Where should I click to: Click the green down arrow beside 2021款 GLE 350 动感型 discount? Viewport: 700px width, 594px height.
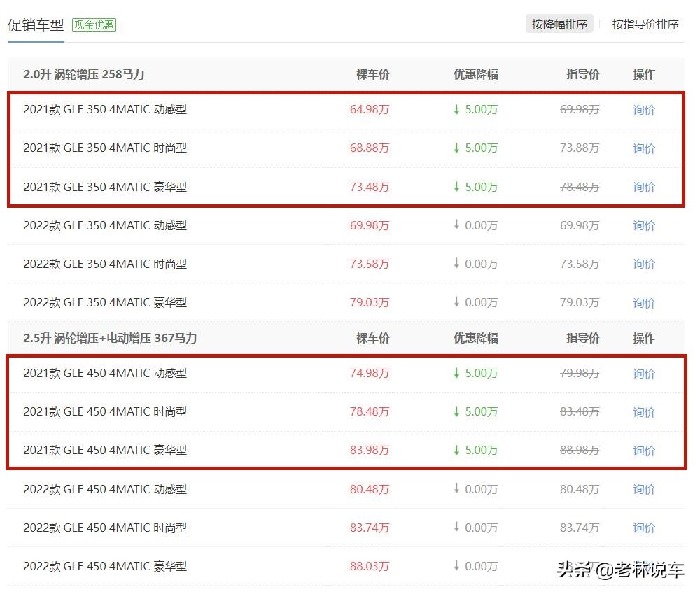point(457,109)
